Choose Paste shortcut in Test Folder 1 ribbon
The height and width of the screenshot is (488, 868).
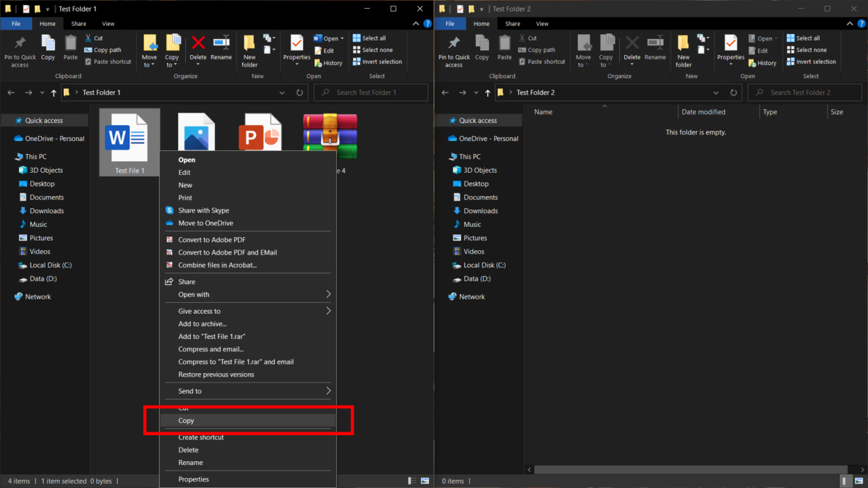108,61
